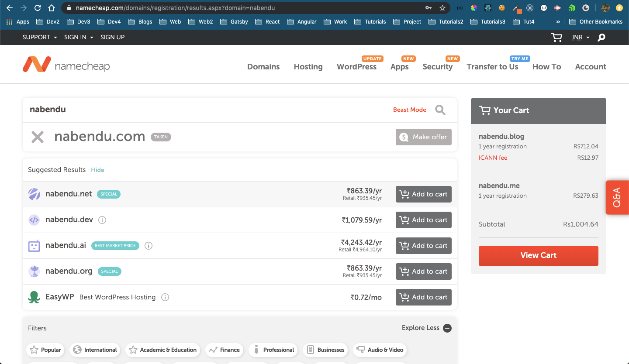Viewport: 629px width, 364px height.
Task: Add EasyWP hosting to cart
Action: [424, 297]
